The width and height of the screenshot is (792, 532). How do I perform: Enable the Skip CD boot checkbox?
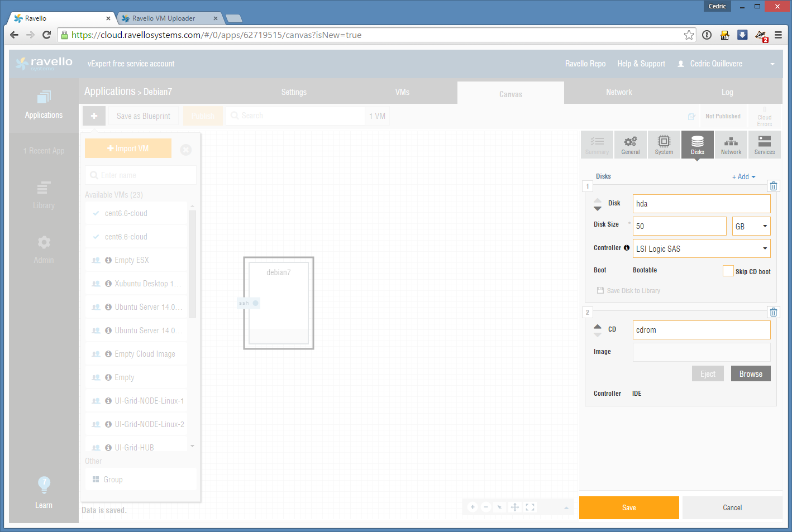tap(728, 271)
